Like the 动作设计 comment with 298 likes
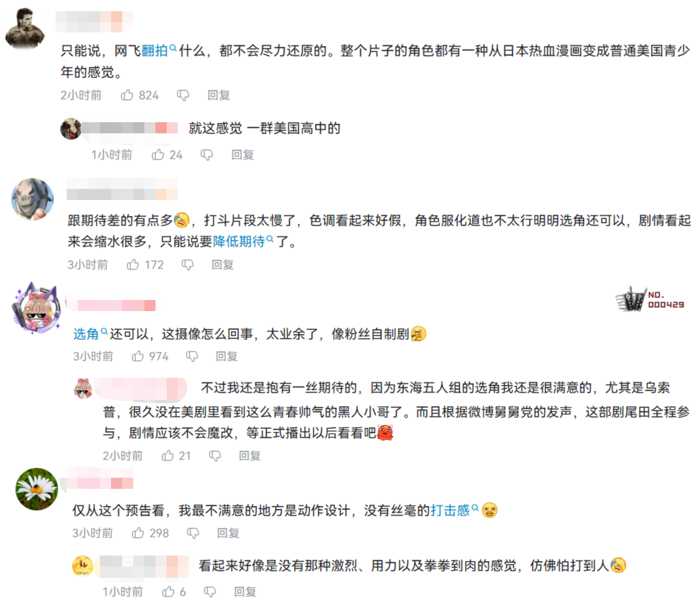Screen dimensions: 700x609 pyautogui.click(x=138, y=533)
